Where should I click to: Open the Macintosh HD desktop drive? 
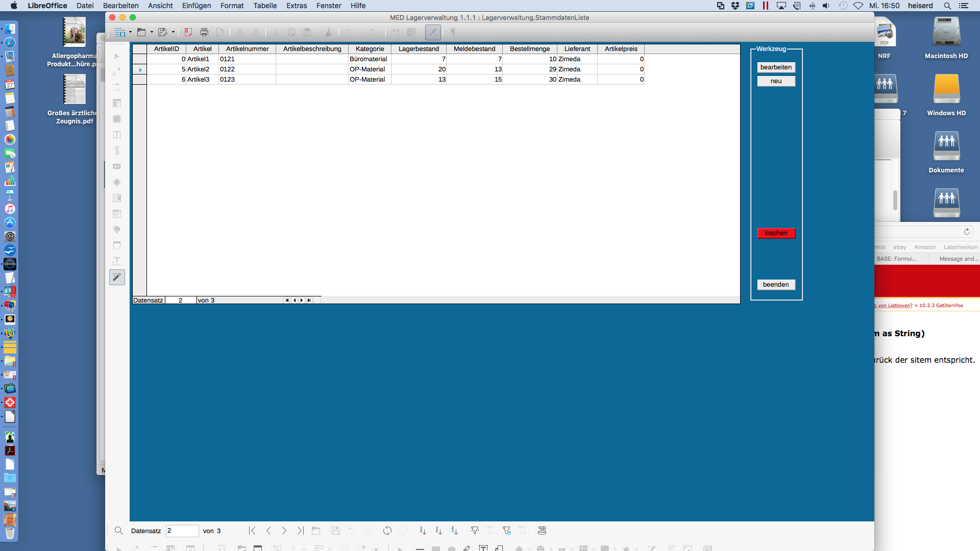pyautogui.click(x=946, y=33)
